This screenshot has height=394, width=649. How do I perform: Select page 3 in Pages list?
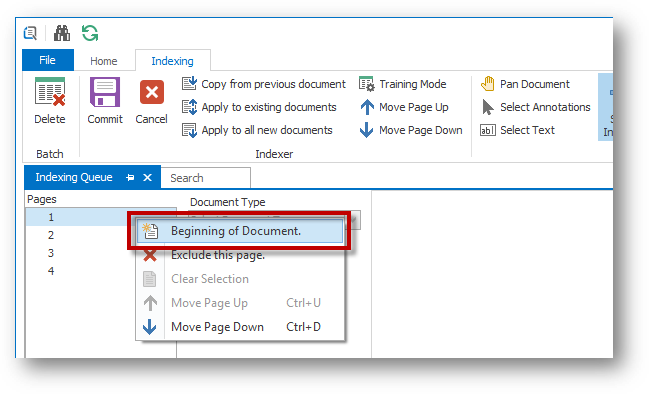pos(50,253)
